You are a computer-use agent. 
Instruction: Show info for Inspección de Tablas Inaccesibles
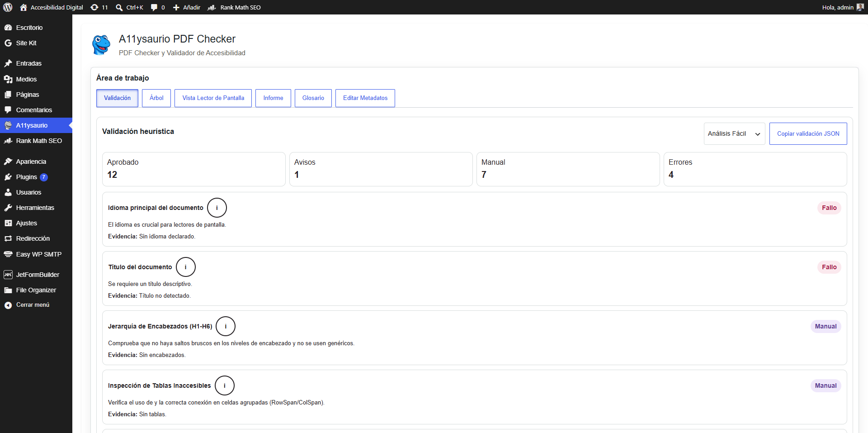coord(225,385)
